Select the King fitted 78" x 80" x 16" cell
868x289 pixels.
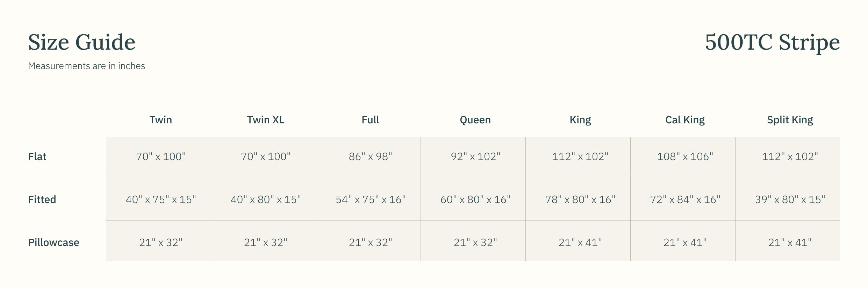pos(580,200)
